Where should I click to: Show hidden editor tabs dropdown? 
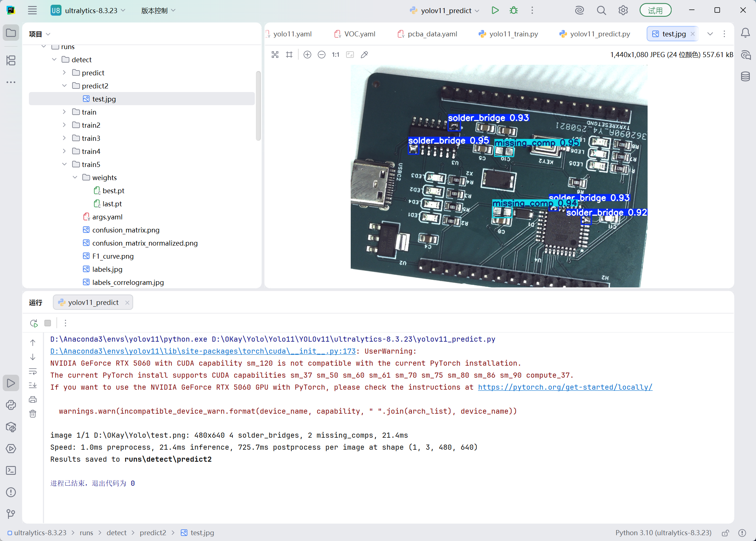710,34
